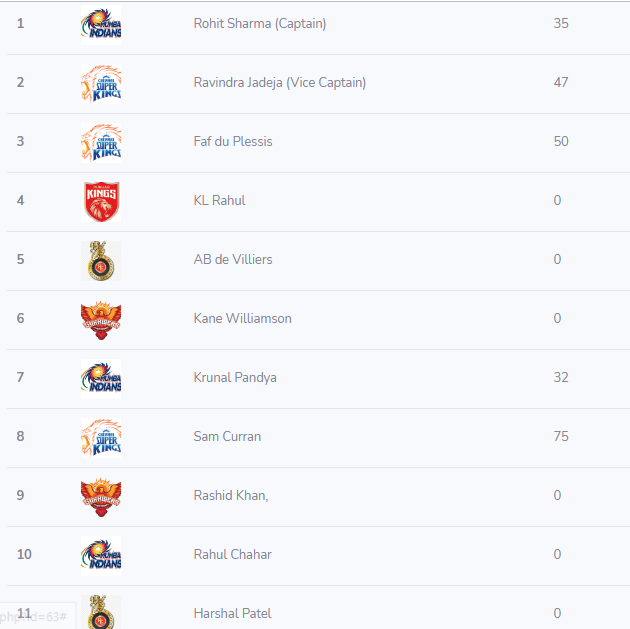Click Mumbai Indians logo beside Rohit Sharma
This screenshot has width=630, height=629.
pyautogui.click(x=101, y=25)
